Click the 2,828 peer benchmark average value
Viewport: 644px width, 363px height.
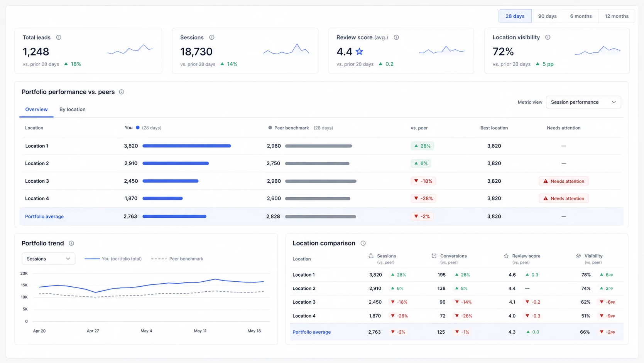click(x=273, y=217)
